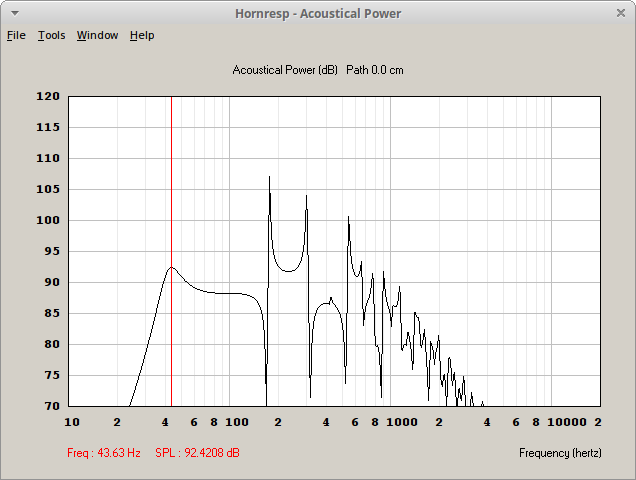Open the Window menu
This screenshot has width=636, height=480.
pyautogui.click(x=97, y=35)
